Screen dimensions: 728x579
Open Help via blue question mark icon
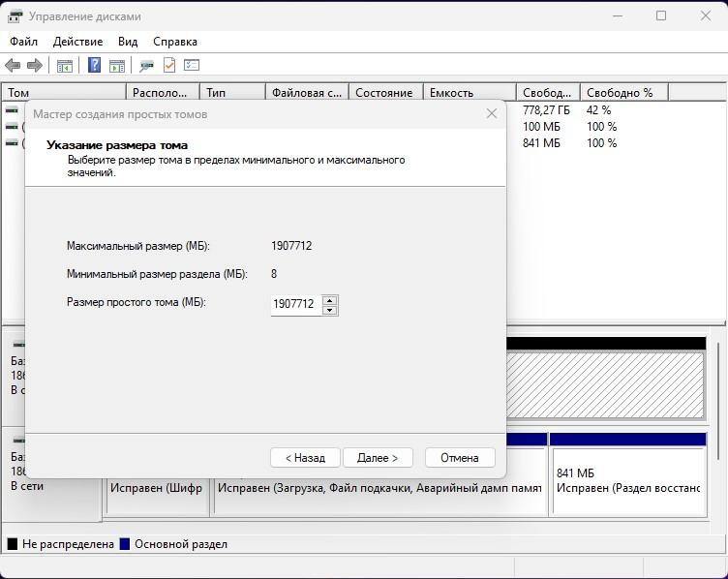click(95, 66)
